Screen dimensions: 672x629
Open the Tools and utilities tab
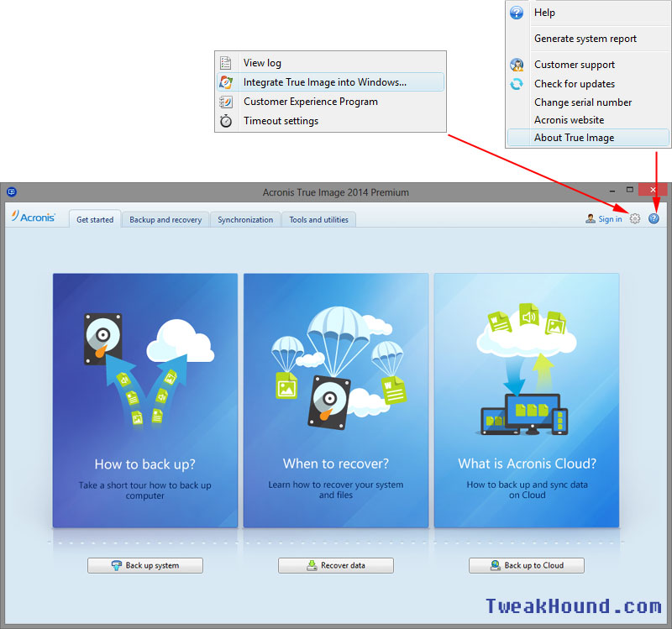(x=318, y=219)
